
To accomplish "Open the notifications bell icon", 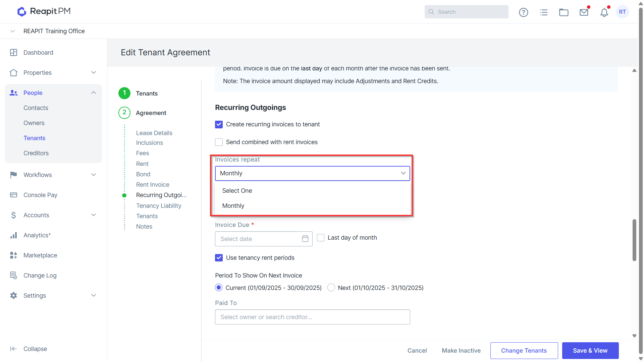I will (604, 12).
